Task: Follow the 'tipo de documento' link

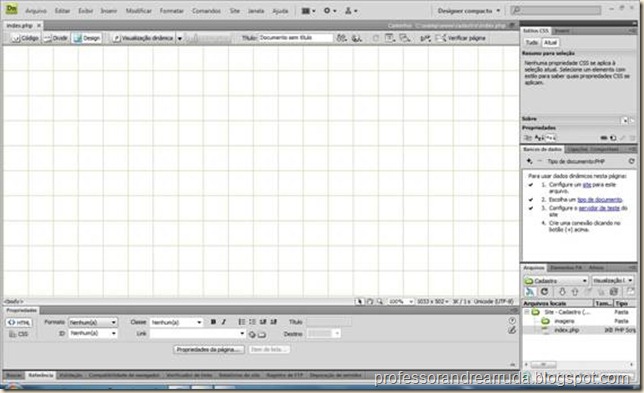Action: coord(600,200)
